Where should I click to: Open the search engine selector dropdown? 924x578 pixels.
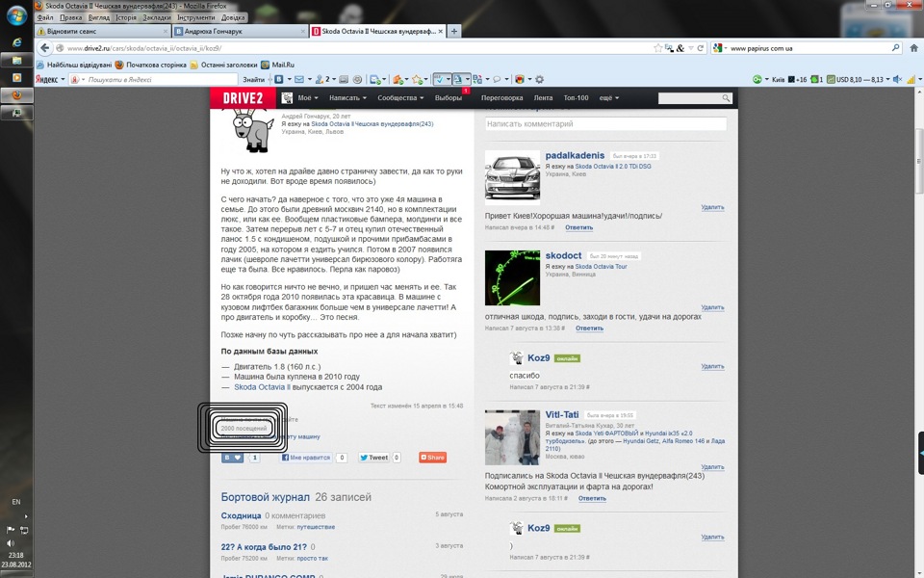click(x=720, y=48)
